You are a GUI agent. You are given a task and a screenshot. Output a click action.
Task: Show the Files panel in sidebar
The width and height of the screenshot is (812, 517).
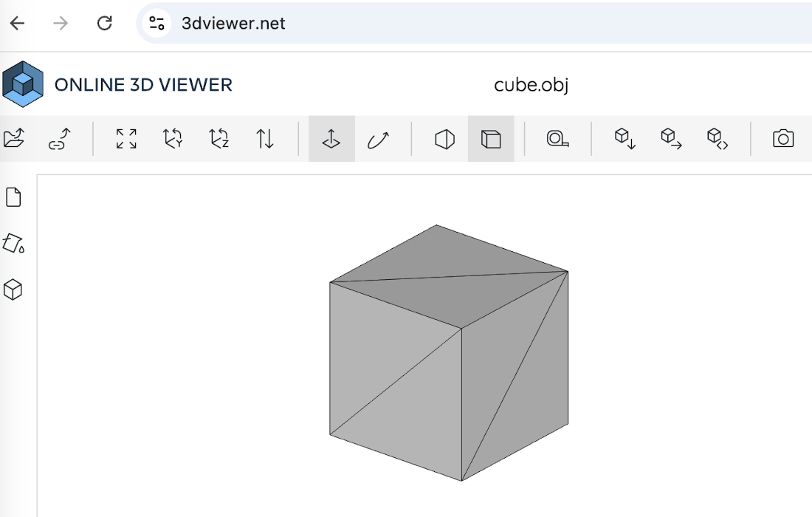(13, 197)
